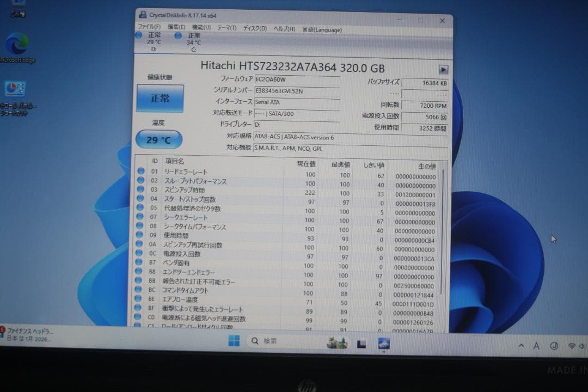Screen dimensions: 588x392
Task: Click the 7200 RPM rotation field
Action: [x=425, y=106]
